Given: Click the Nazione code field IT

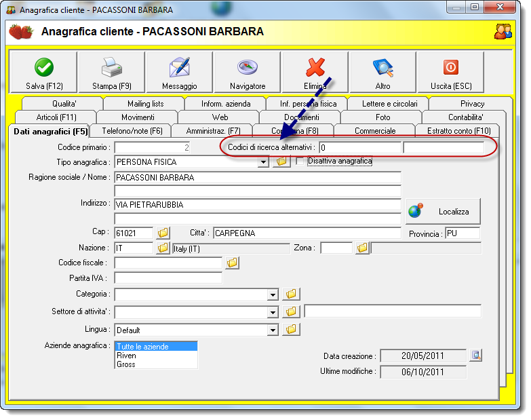Looking at the screenshot, I should coord(134,248).
